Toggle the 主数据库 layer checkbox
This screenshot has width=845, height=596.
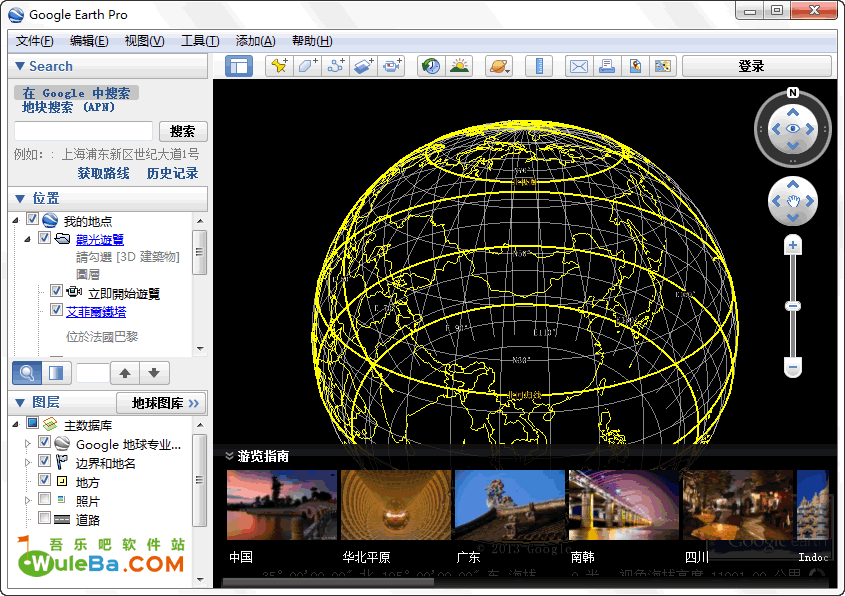coord(32,423)
